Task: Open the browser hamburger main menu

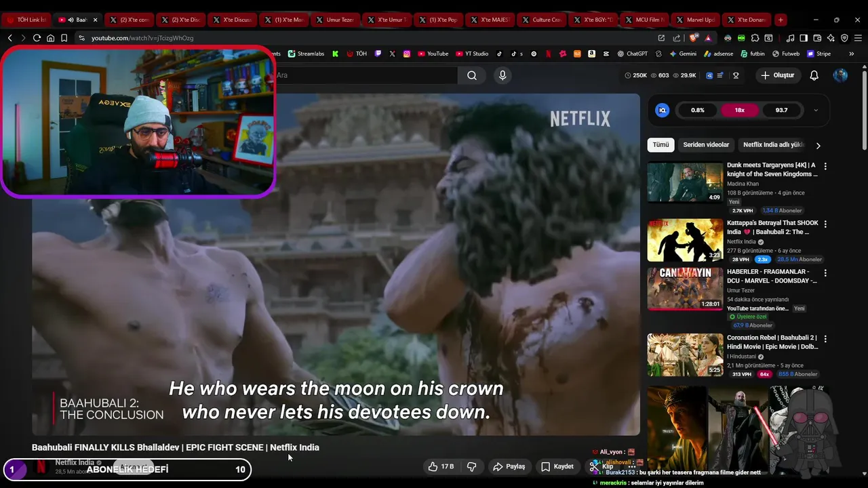Action: pos(857,38)
